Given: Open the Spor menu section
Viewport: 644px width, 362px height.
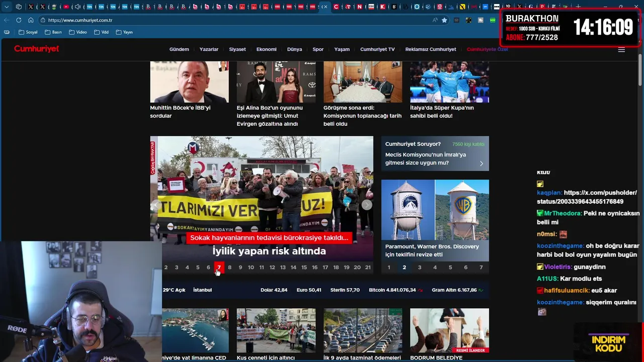Looking at the screenshot, I should pos(318,49).
